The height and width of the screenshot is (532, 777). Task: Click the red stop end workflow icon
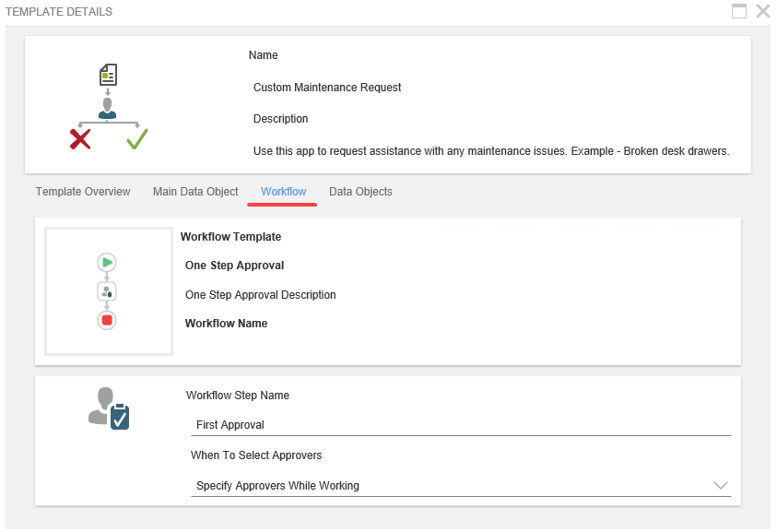coord(107,320)
